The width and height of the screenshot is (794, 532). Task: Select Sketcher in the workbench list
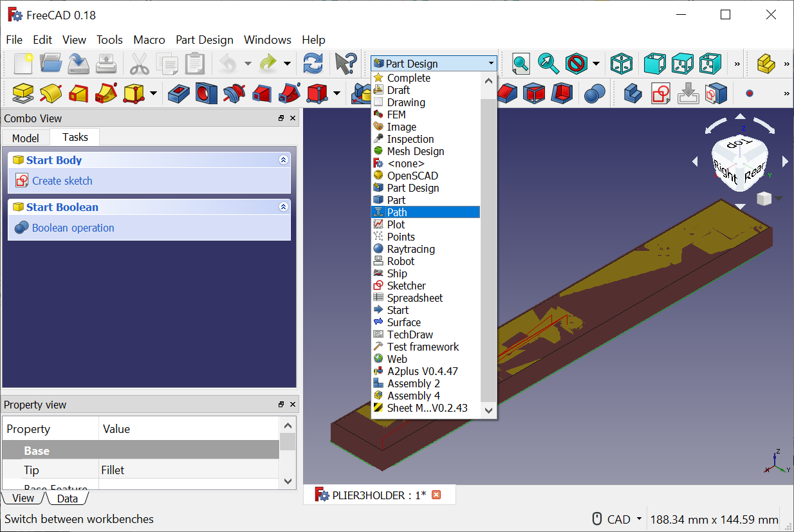[x=425, y=286]
